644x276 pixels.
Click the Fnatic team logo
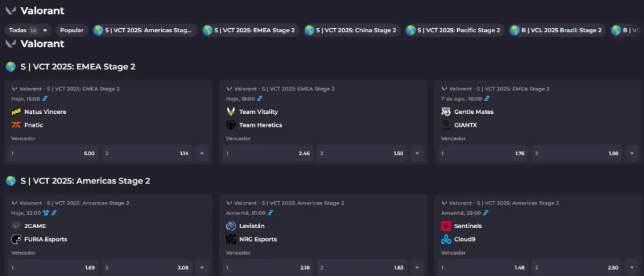[x=16, y=125]
